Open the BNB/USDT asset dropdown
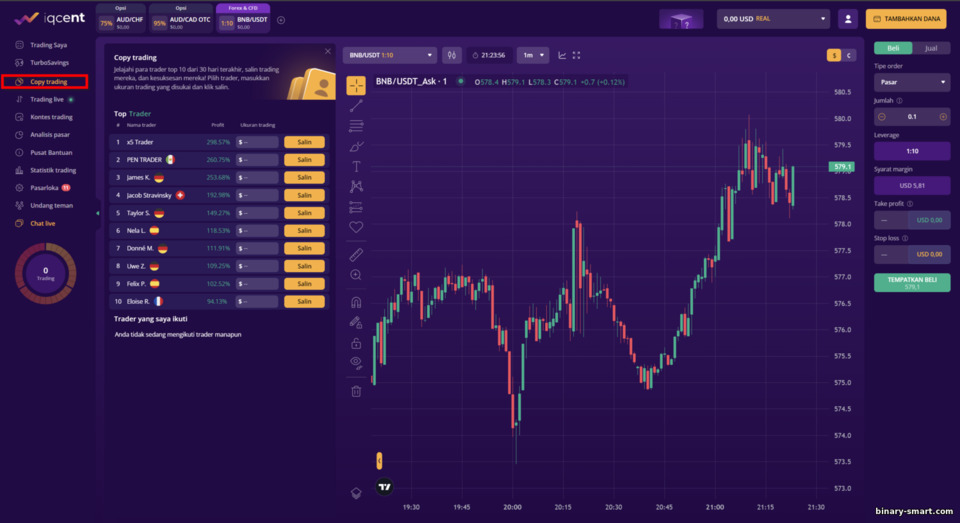Viewport: 960px width, 523px height. click(x=390, y=55)
